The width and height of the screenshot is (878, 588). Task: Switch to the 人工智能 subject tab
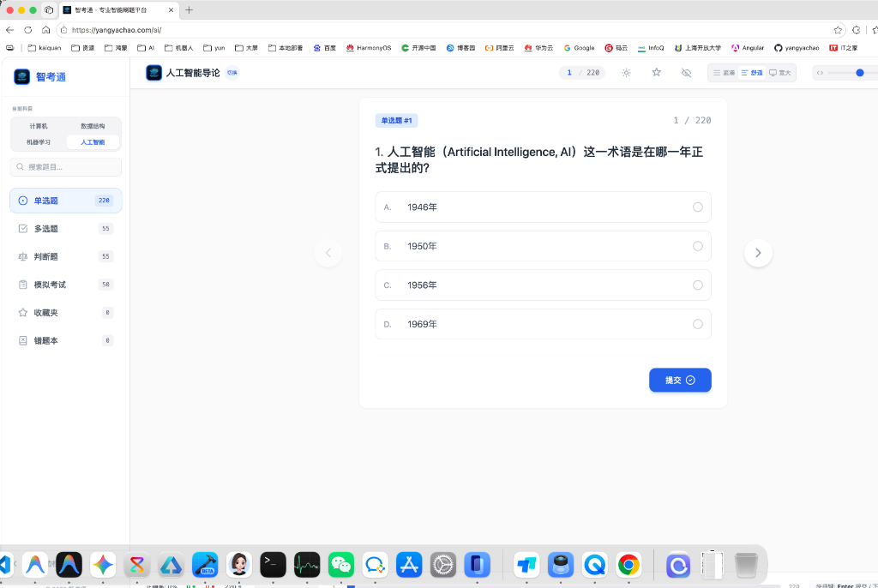coord(93,142)
